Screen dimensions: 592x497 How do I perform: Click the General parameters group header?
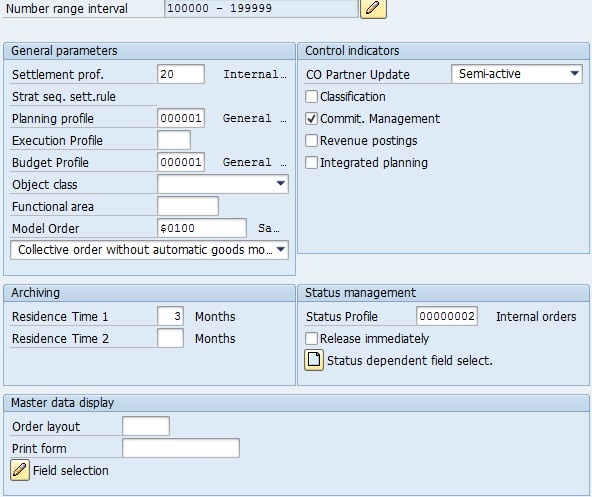150,51
